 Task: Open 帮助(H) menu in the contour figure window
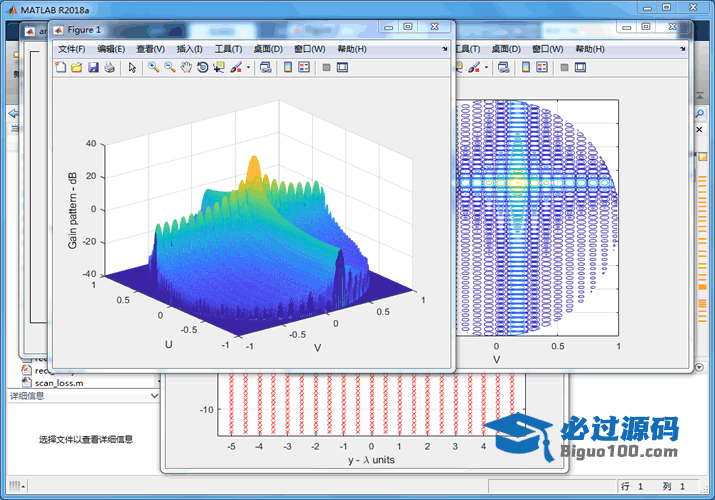(590, 49)
